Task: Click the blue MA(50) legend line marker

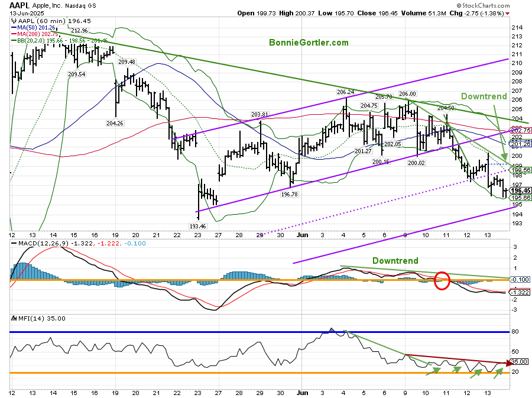Action: pyautogui.click(x=14, y=27)
